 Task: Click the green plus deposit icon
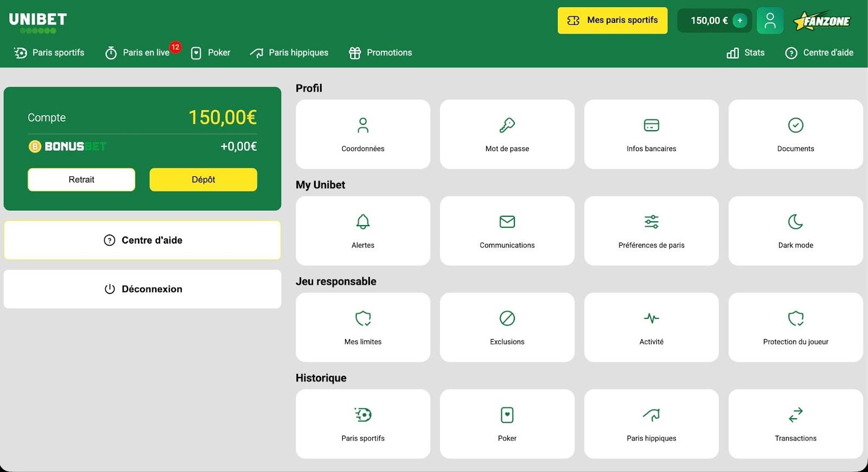point(739,21)
